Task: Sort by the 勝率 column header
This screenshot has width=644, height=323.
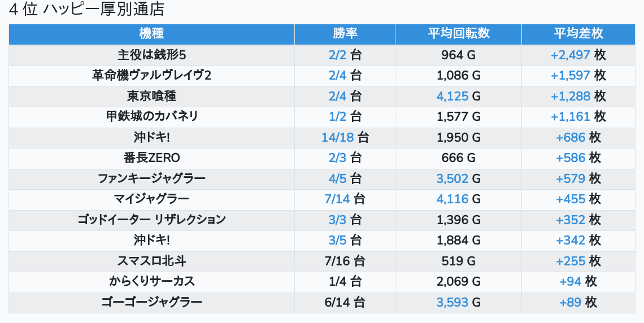Action: 345,33
